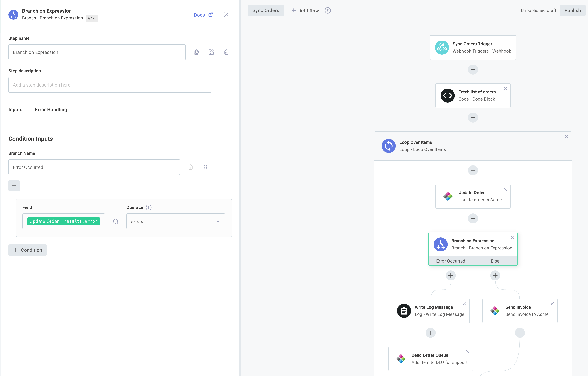Remove the Write Log Message step
The height and width of the screenshot is (376, 588).
point(464,304)
